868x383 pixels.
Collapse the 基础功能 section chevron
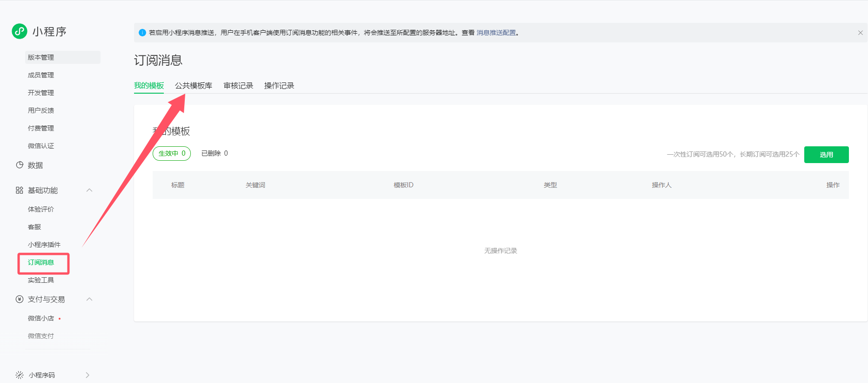pos(89,190)
